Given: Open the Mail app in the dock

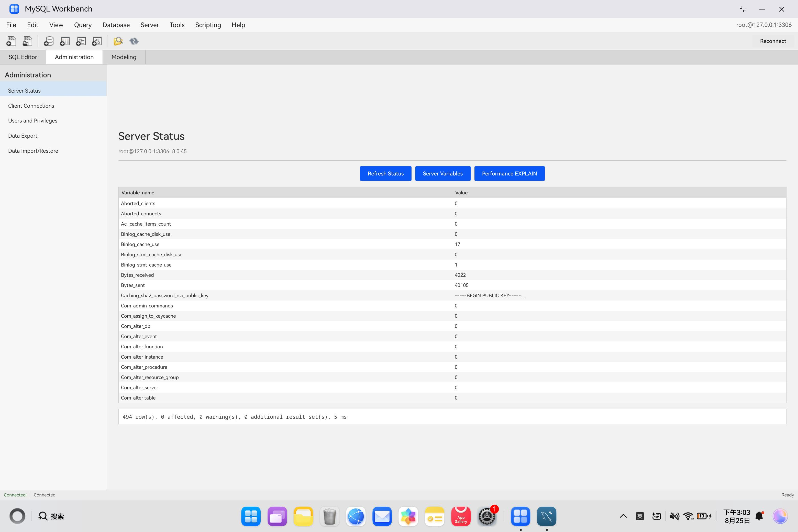Looking at the screenshot, I should coord(382,516).
